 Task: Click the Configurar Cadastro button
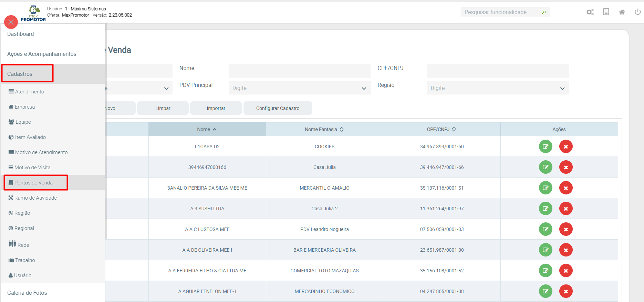point(278,108)
